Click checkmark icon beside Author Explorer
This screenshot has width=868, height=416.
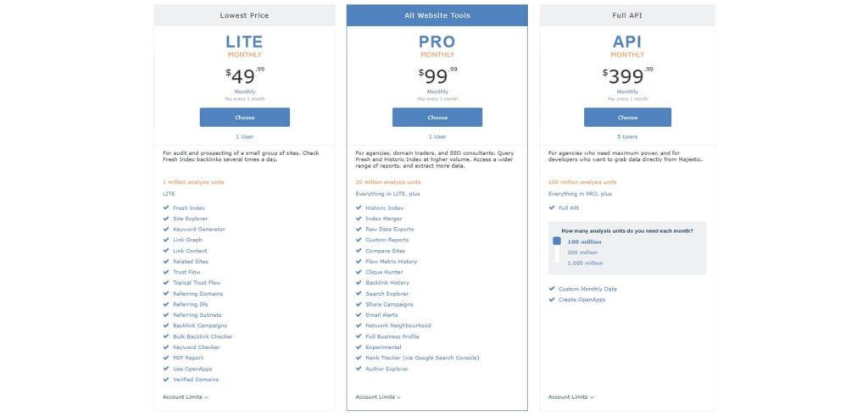(x=359, y=369)
